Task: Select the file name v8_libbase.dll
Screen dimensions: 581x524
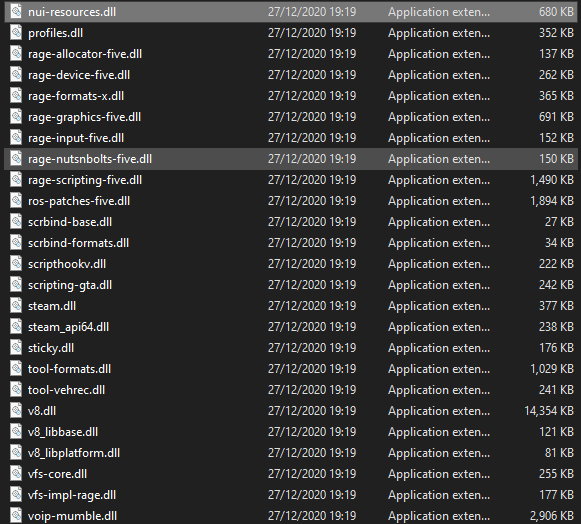Action: click(63, 432)
